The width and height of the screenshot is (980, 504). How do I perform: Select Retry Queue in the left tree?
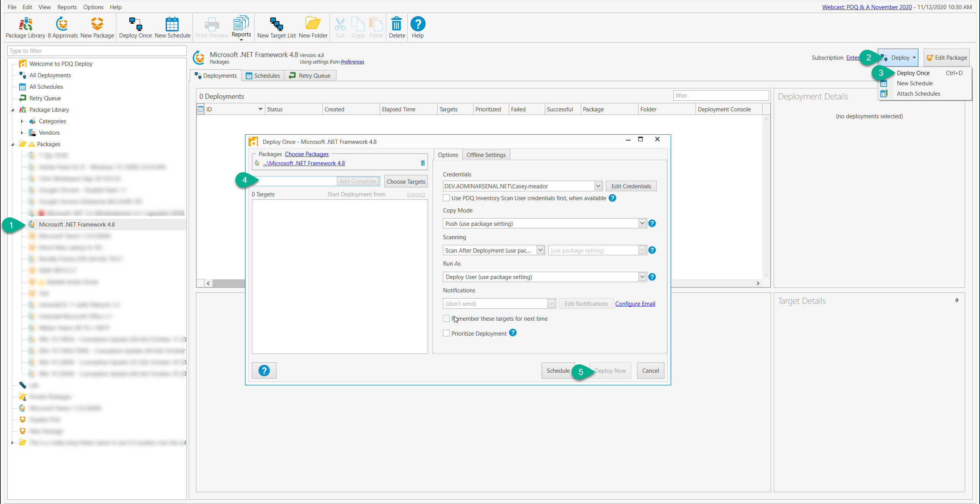click(45, 98)
